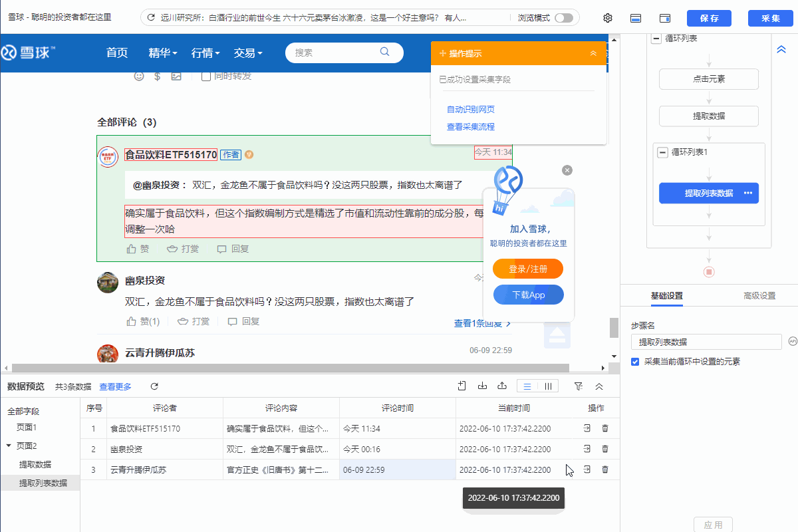Select 页面1 in the field tree

click(27, 428)
